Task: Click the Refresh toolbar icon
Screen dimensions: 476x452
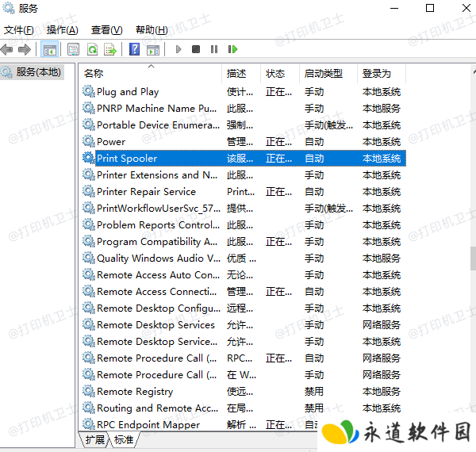Action: point(92,49)
